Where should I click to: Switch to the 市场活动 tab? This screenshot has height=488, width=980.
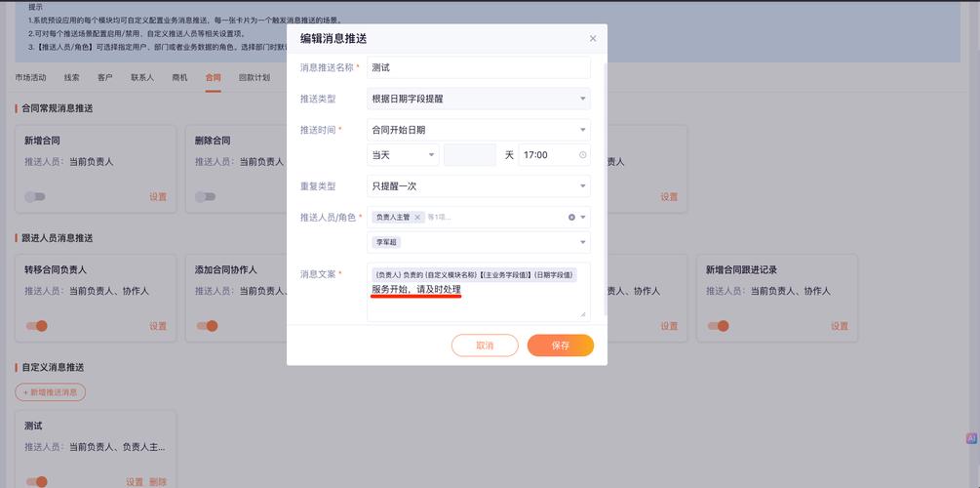coord(30,77)
